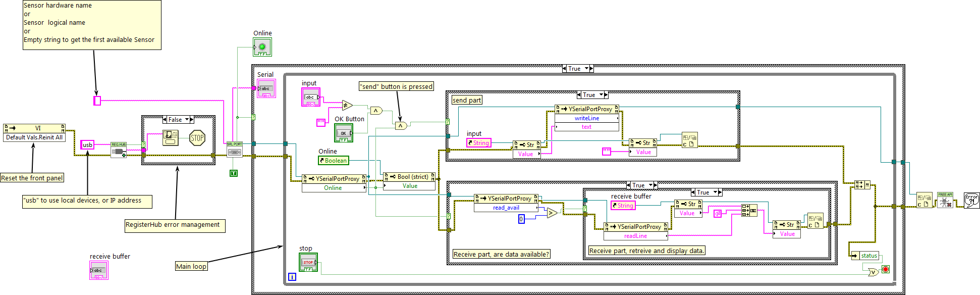Select the SRL.PORT VI node
This screenshot has width=980, height=295.
234,150
